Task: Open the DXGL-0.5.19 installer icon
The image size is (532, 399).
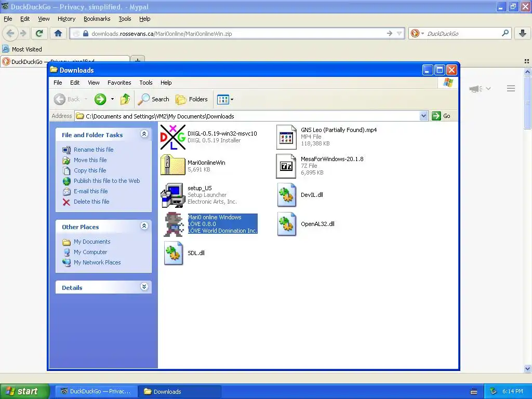Action: click(x=172, y=137)
